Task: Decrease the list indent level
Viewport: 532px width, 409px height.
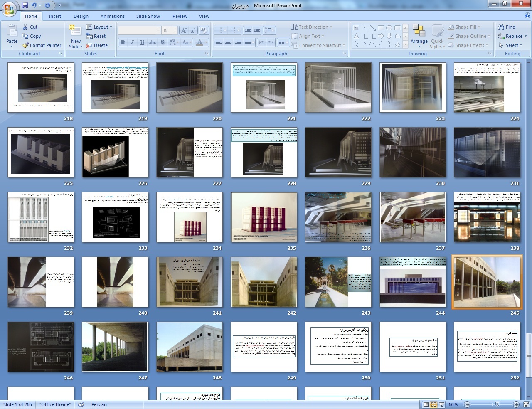Action: click(x=248, y=30)
